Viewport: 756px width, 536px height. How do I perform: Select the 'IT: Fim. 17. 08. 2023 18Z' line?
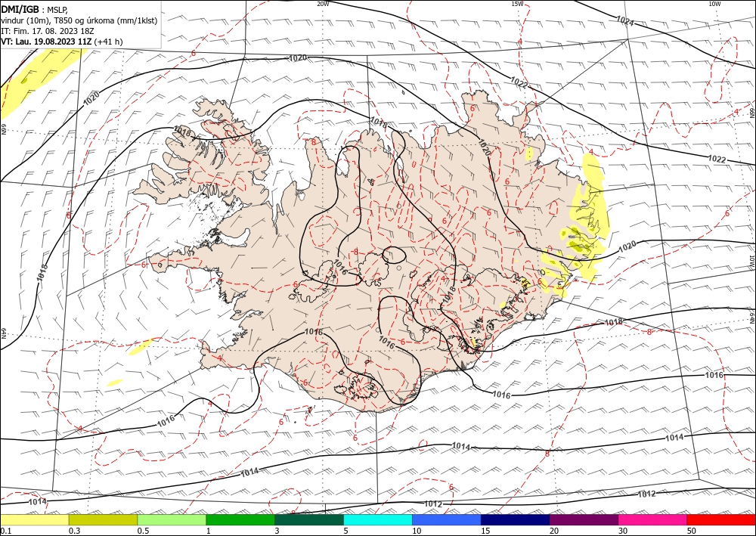(47, 31)
